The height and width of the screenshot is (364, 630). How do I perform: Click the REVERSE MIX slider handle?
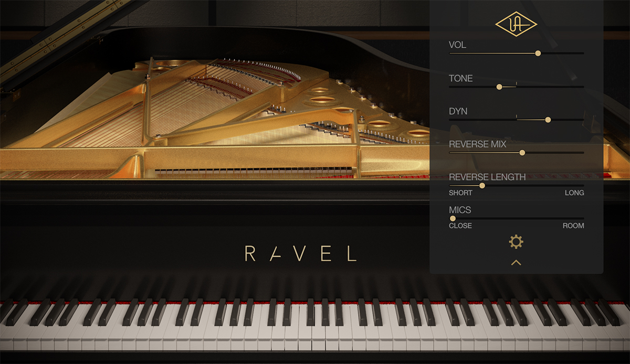click(522, 152)
